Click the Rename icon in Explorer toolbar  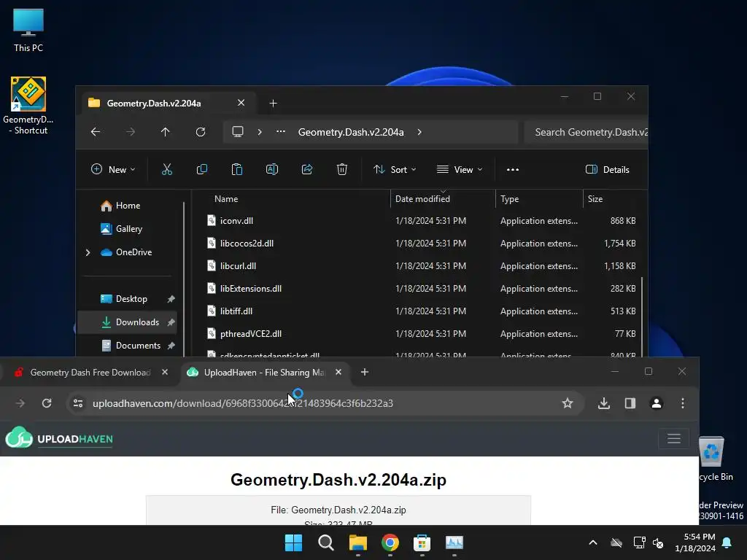(272, 169)
